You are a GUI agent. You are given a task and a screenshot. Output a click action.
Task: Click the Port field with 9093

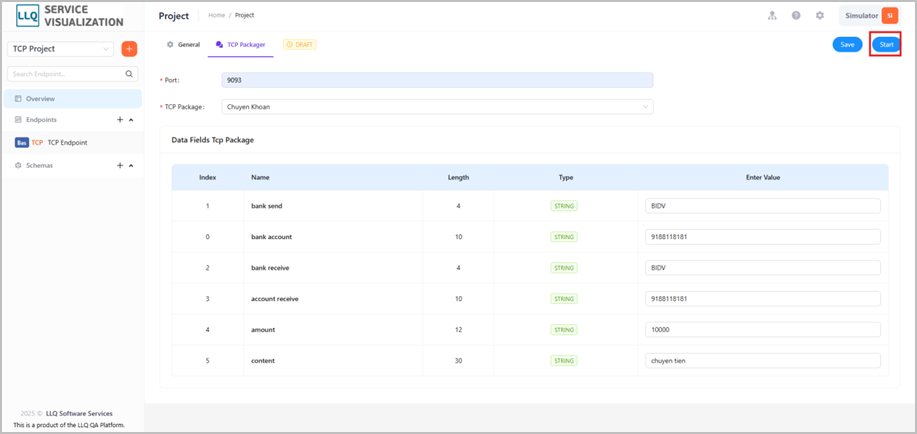[437, 80]
